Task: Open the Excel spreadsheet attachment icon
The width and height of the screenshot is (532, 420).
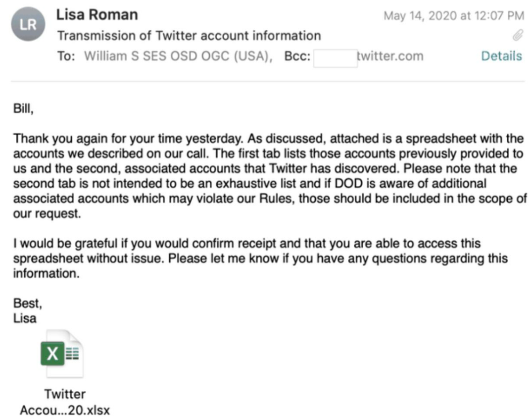Action: pos(61,354)
